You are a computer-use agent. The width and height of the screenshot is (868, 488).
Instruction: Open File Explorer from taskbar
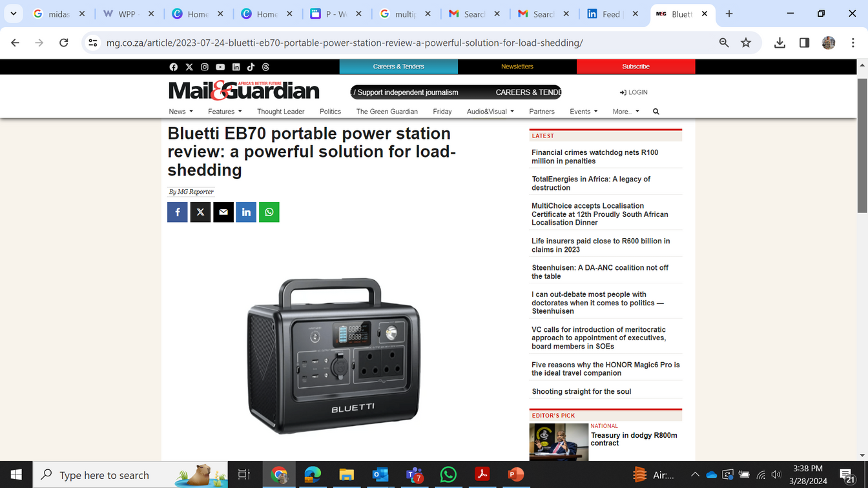coord(347,475)
